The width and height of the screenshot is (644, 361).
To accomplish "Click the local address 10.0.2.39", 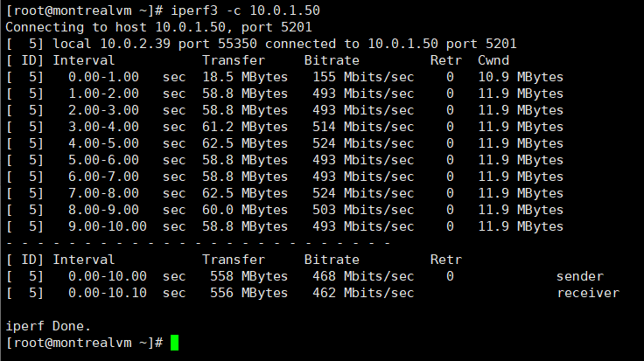I will coord(128,44).
